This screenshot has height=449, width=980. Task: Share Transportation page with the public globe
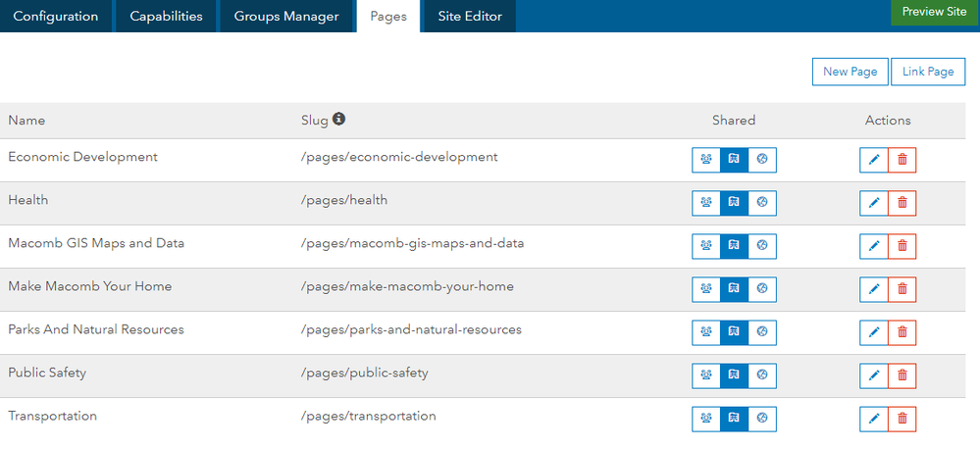click(x=762, y=419)
